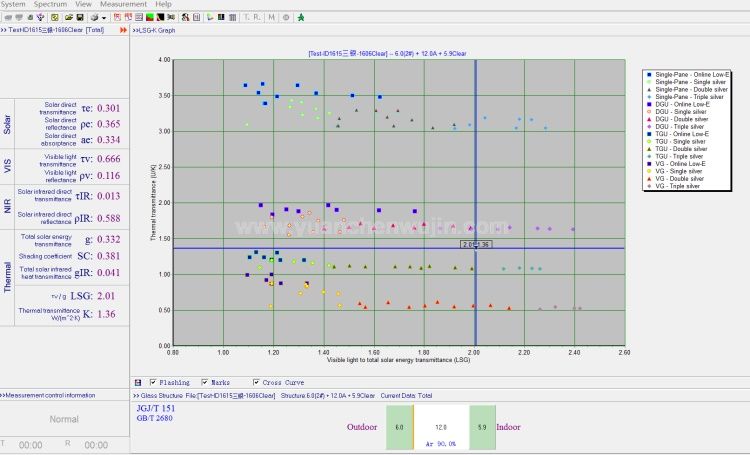Image resolution: width=750 pixels, height=455 pixels.
Task: Click the outdoor 6.0 glass pane
Action: click(399, 427)
